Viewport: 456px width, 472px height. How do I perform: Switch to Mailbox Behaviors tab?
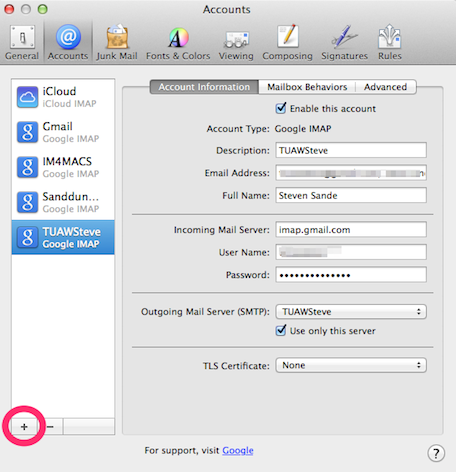(x=307, y=87)
